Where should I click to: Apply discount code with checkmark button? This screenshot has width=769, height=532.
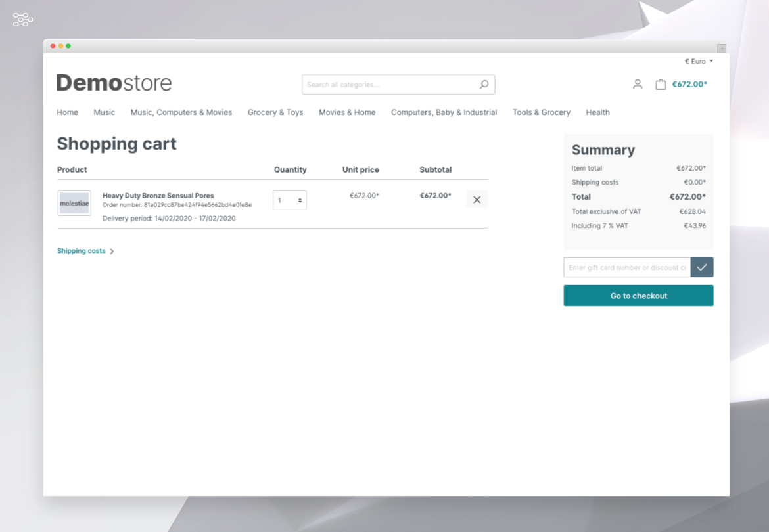coord(701,267)
